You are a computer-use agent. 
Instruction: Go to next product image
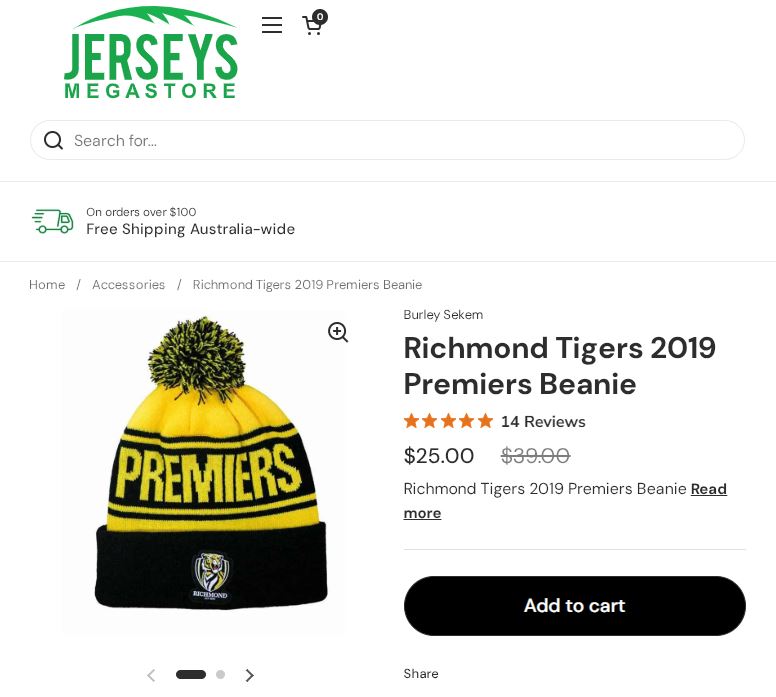(250, 676)
